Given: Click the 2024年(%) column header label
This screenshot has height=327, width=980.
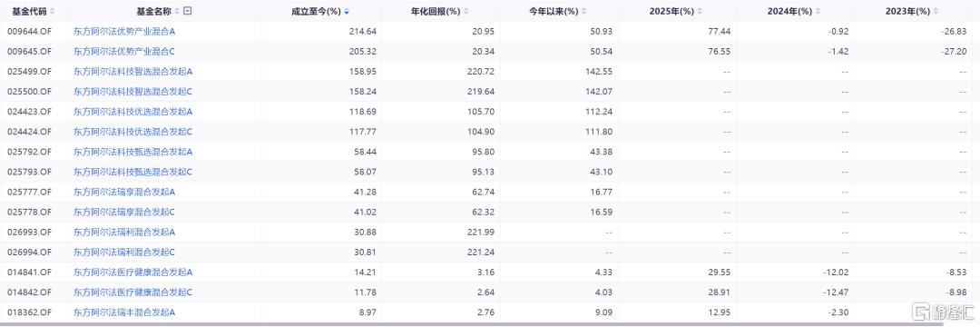Looking at the screenshot, I should point(790,11).
